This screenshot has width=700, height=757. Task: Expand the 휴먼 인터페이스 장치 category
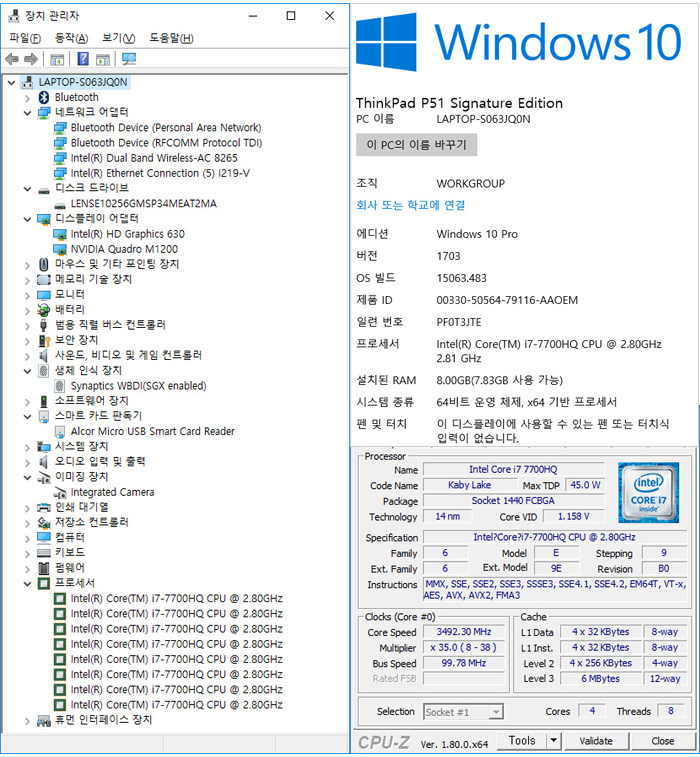pyautogui.click(x=28, y=721)
